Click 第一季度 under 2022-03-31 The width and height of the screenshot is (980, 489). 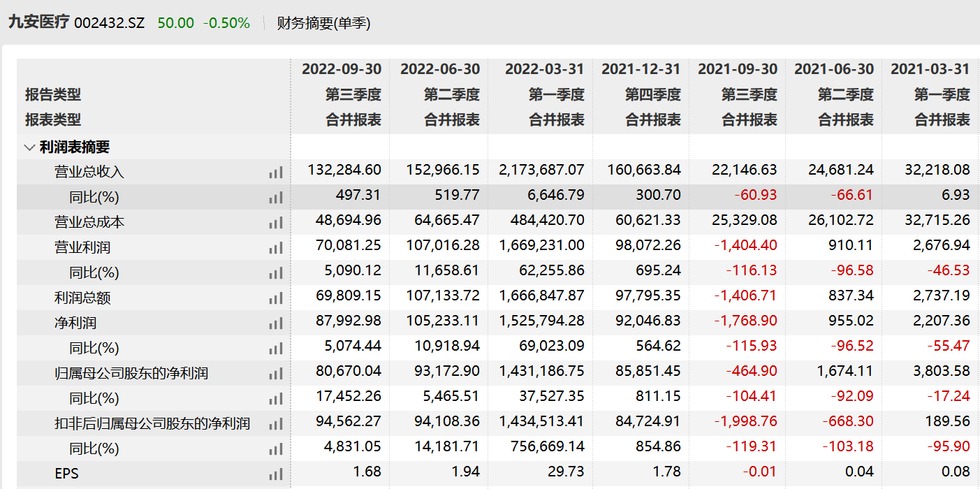(x=557, y=94)
